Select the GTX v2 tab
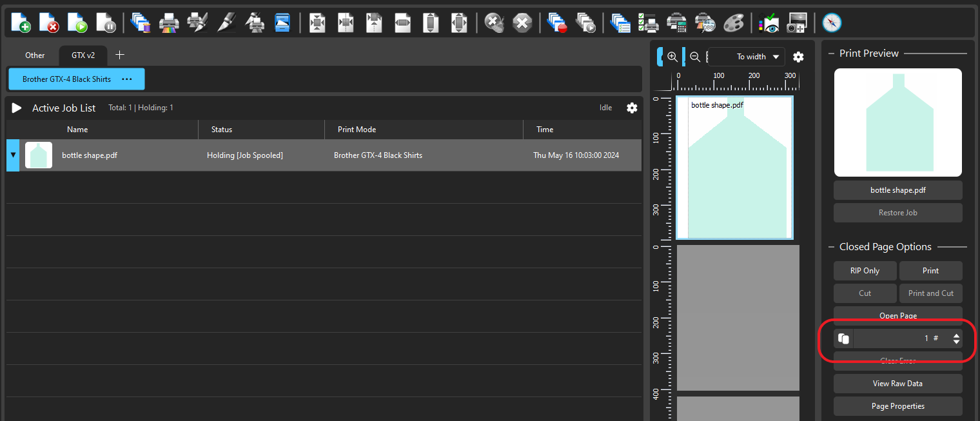Screen dimensions: 980x421 click(83, 55)
